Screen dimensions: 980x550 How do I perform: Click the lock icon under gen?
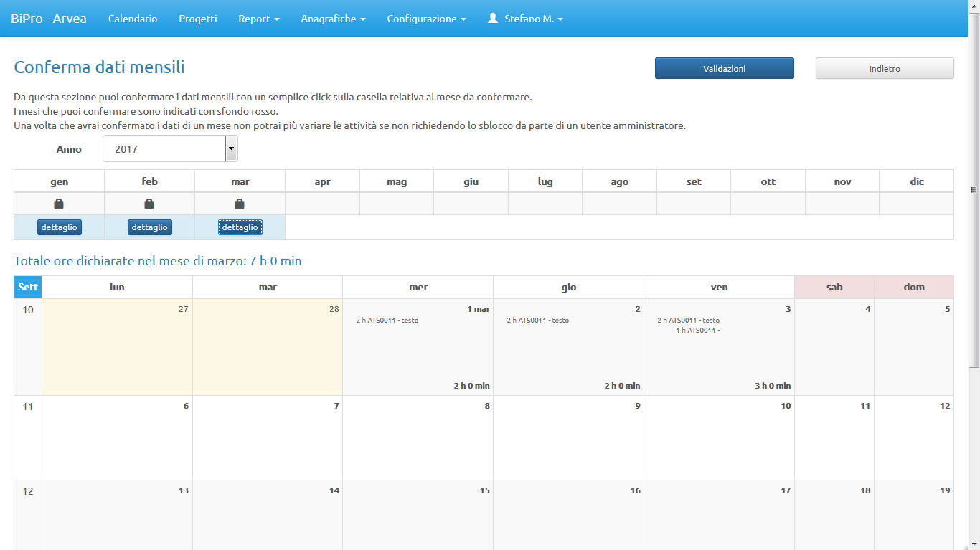(59, 204)
